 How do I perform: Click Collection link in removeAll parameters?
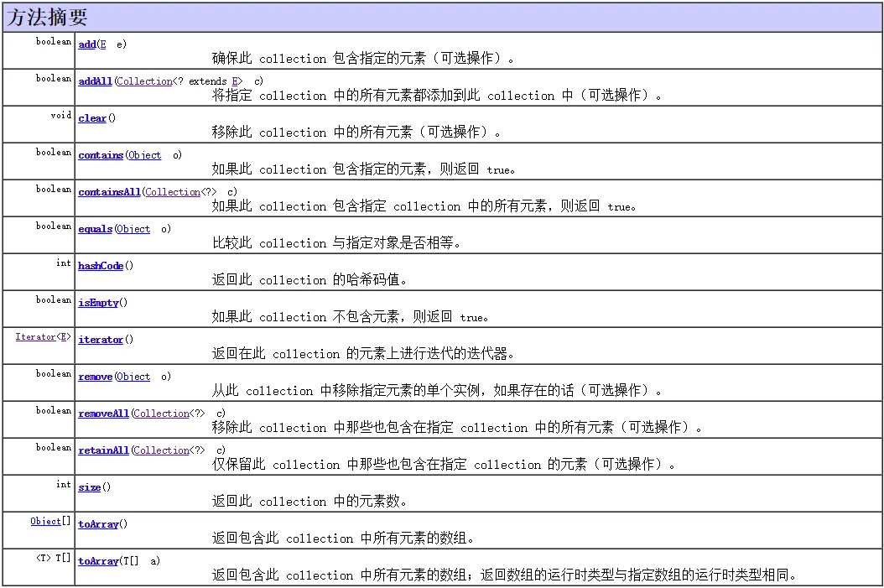click(x=161, y=414)
